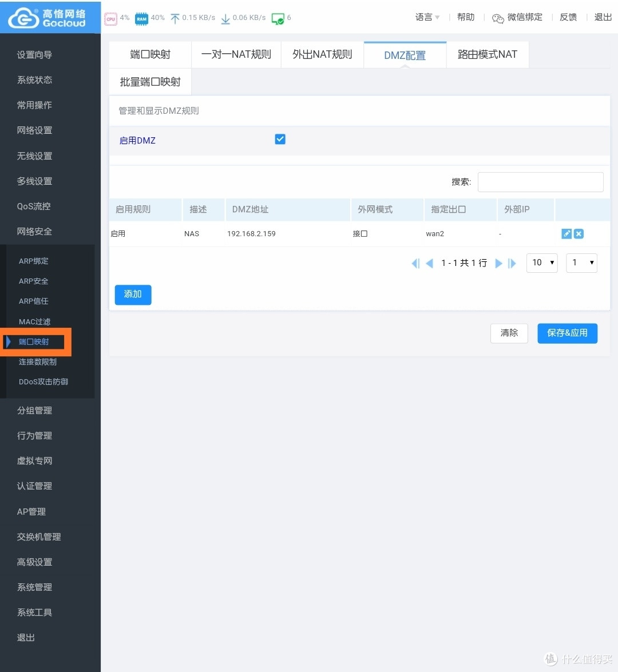
Task: Open the 语言 language dropdown
Action: coord(427,17)
